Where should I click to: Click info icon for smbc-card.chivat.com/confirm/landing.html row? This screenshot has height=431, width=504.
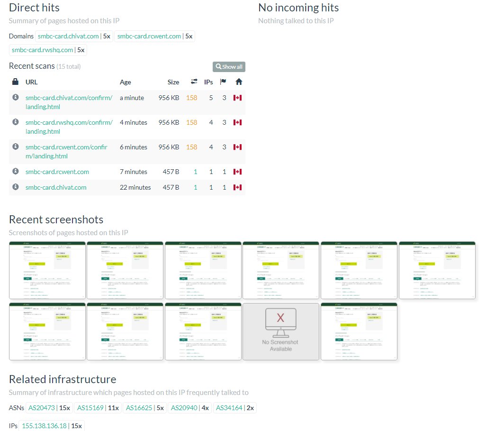click(x=16, y=97)
